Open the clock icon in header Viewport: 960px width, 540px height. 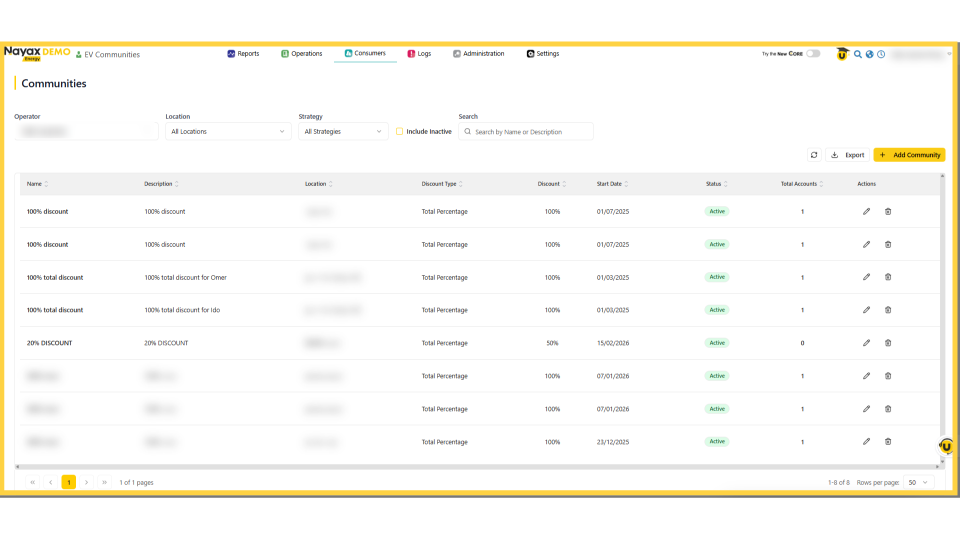pos(881,54)
